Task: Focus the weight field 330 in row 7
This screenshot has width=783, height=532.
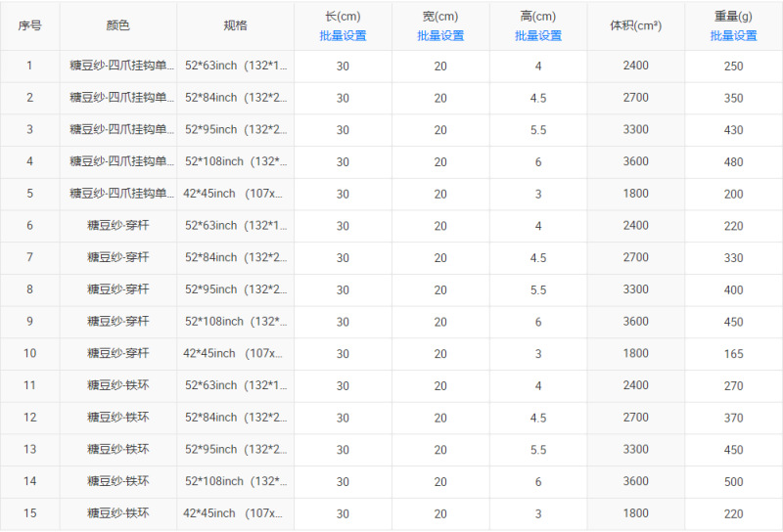Action: pos(733,257)
